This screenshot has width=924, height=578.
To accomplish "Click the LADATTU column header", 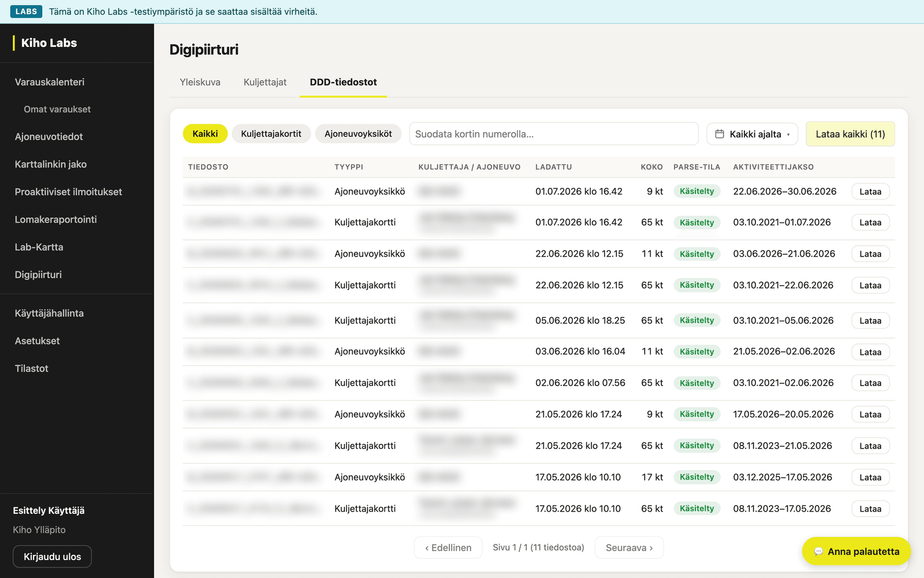I will 553,167.
